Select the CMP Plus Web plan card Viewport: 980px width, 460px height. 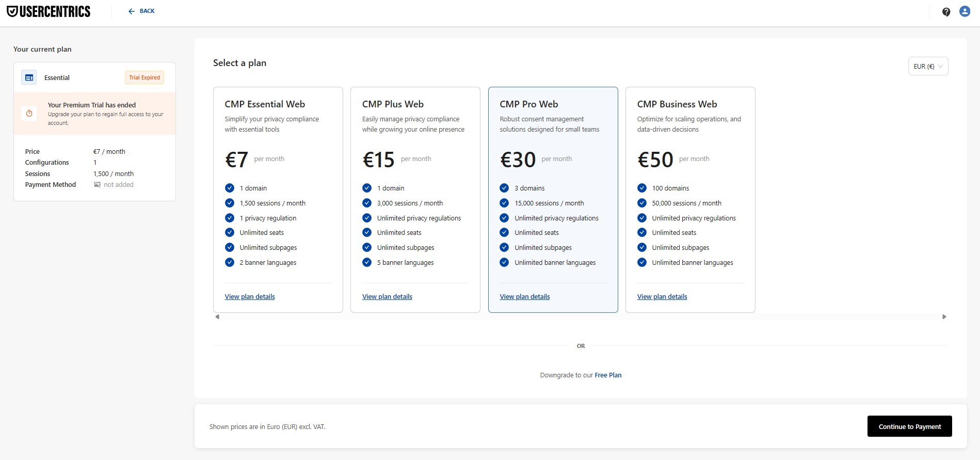[x=415, y=200]
